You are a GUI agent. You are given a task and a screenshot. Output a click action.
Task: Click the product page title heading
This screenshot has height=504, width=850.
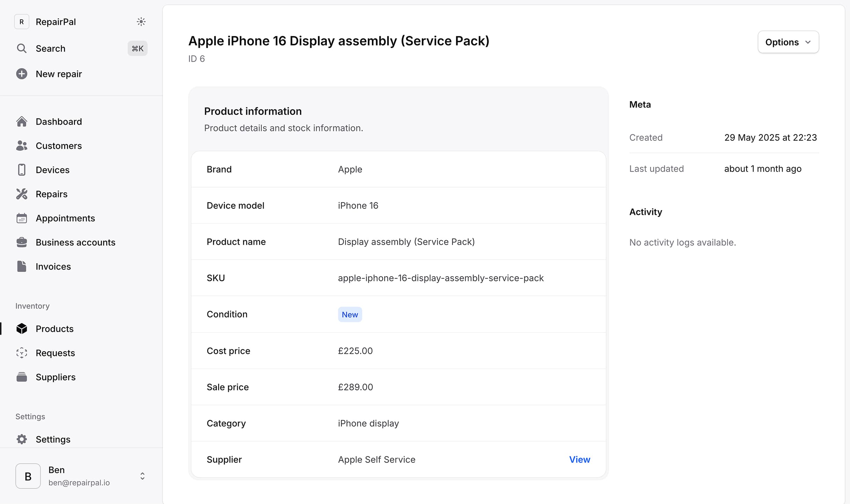[339, 41]
